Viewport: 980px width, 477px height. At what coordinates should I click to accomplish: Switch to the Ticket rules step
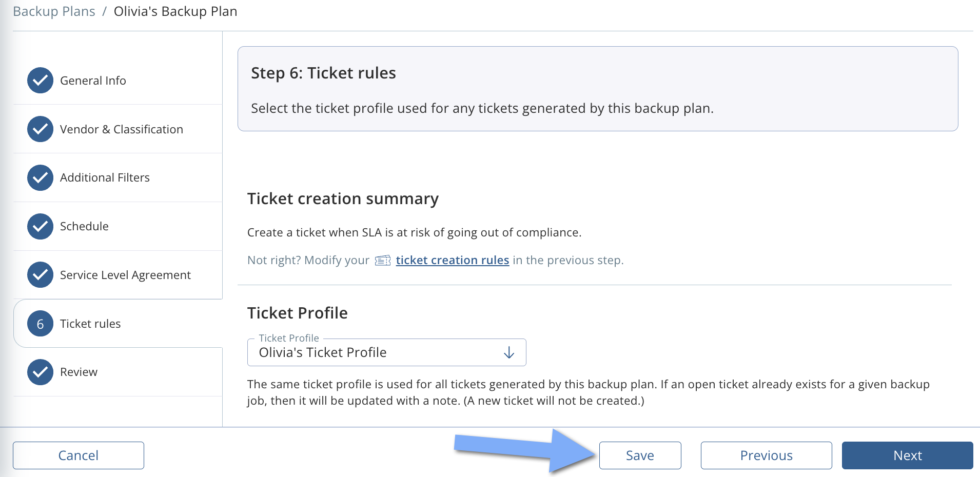point(90,323)
